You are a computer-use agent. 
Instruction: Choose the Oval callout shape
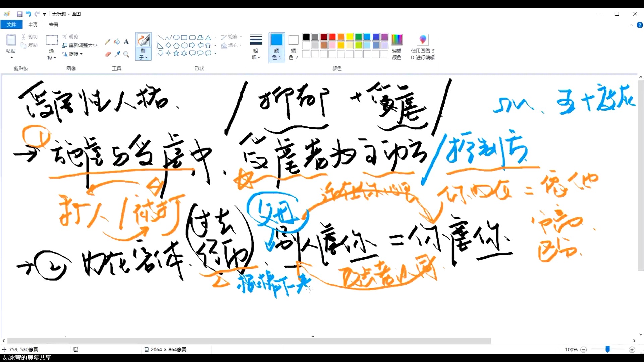click(200, 53)
